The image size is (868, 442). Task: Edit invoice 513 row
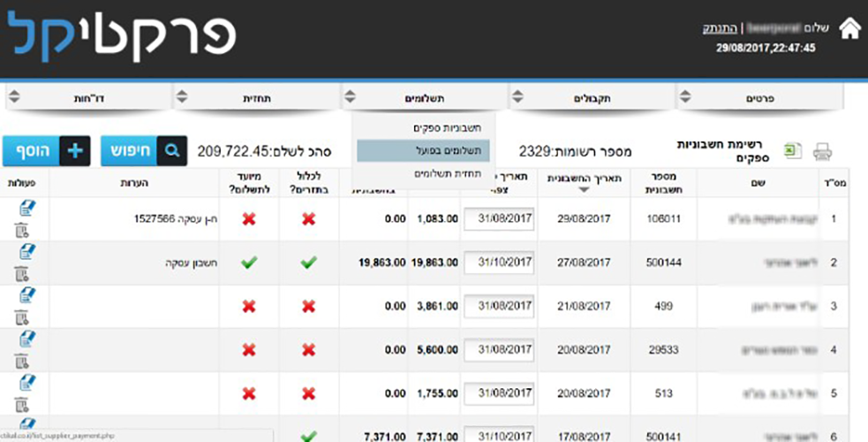coord(26,384)
